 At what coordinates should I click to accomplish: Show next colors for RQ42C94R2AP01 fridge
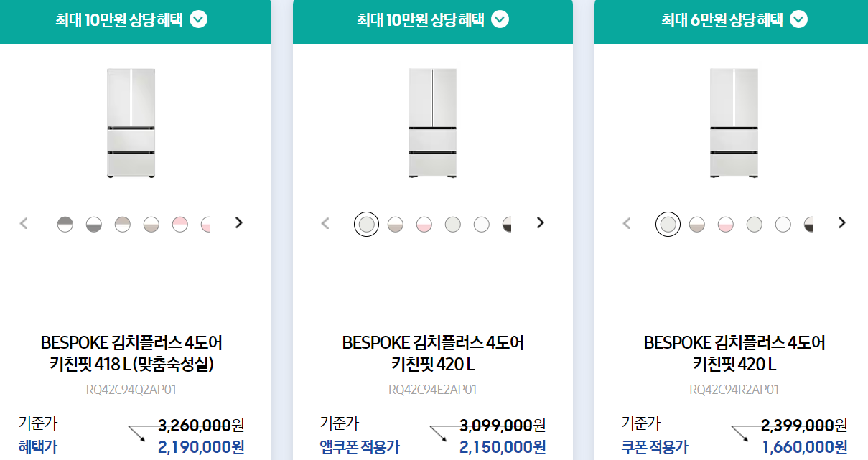841,222
